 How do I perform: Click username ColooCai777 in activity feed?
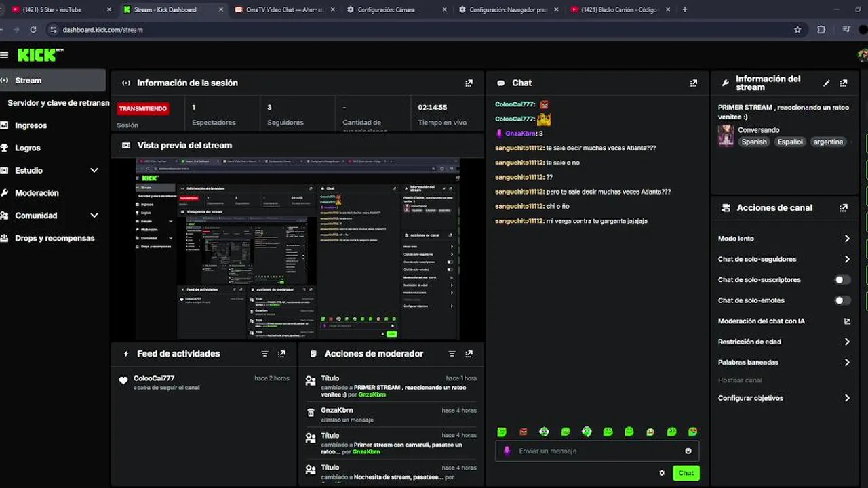[154, 378]
